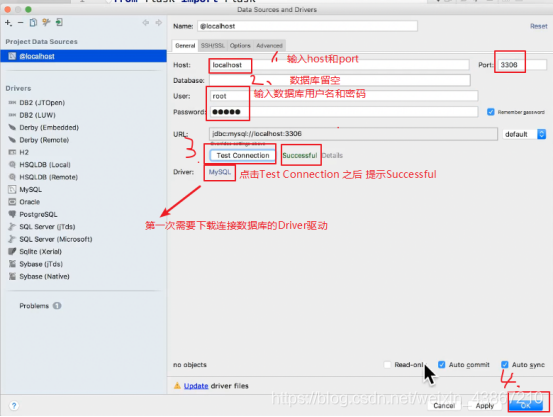The image size is (553, 417).
Task: Click the Sybase (jTds) driver icon
Action: coord(12,264)
